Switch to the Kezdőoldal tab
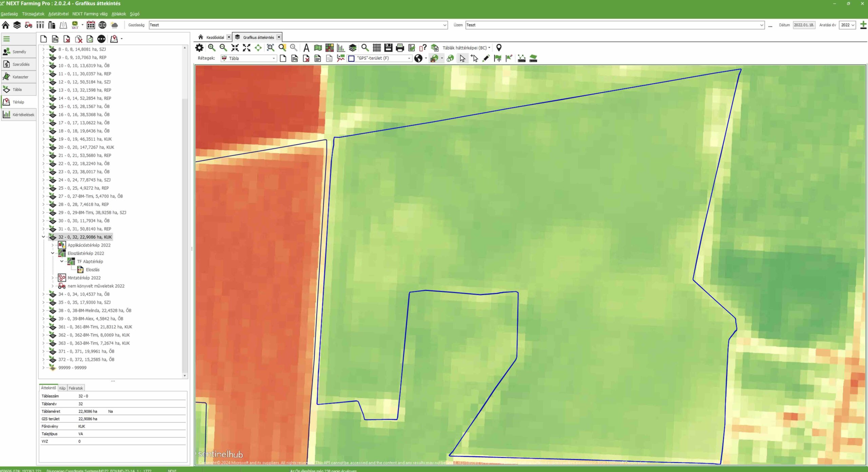Image resolution: width=868 pixels, height=472 pixels. point(215,37)
